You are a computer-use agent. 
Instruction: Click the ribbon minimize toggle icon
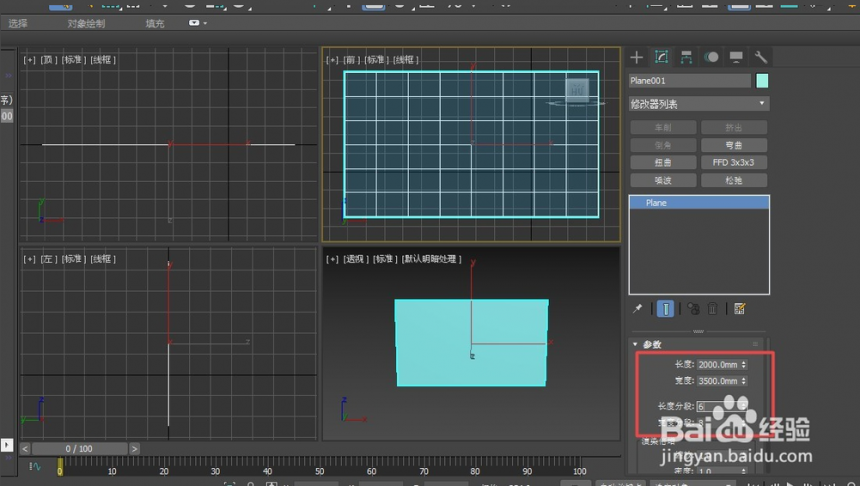coord(194,23)
